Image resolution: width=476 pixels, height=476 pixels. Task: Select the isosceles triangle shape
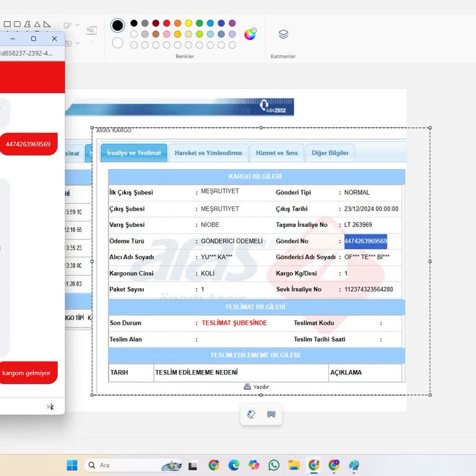click(x=37, y=24)
